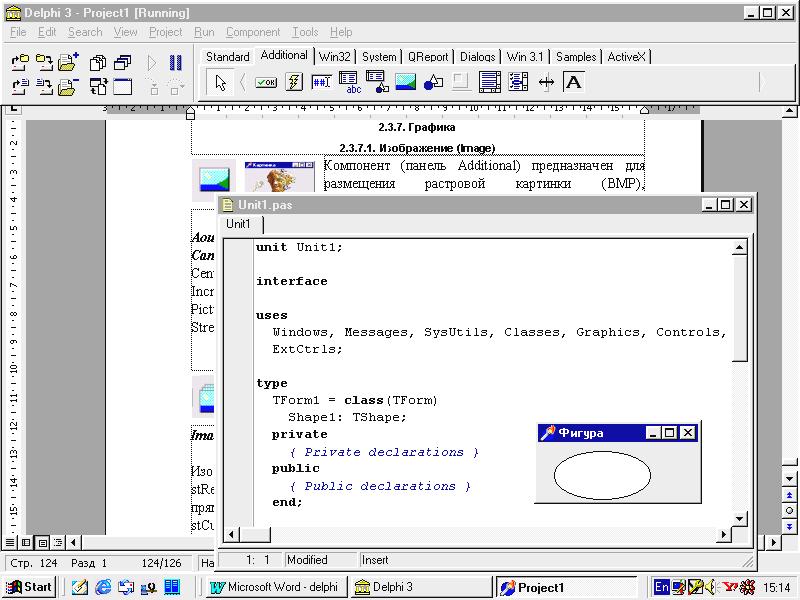
Task: Switch Word to Outline view
Action: point(58,542)
